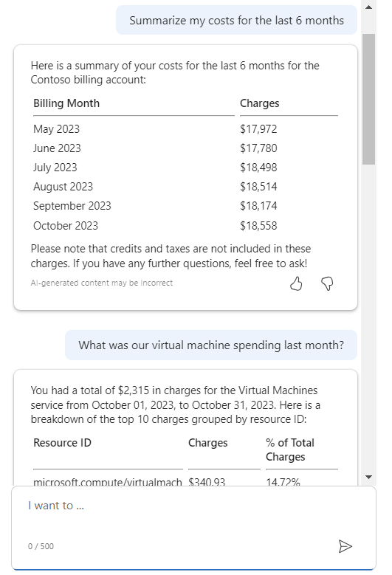Click the $18,558 charge value

click(x=258, y=226)
